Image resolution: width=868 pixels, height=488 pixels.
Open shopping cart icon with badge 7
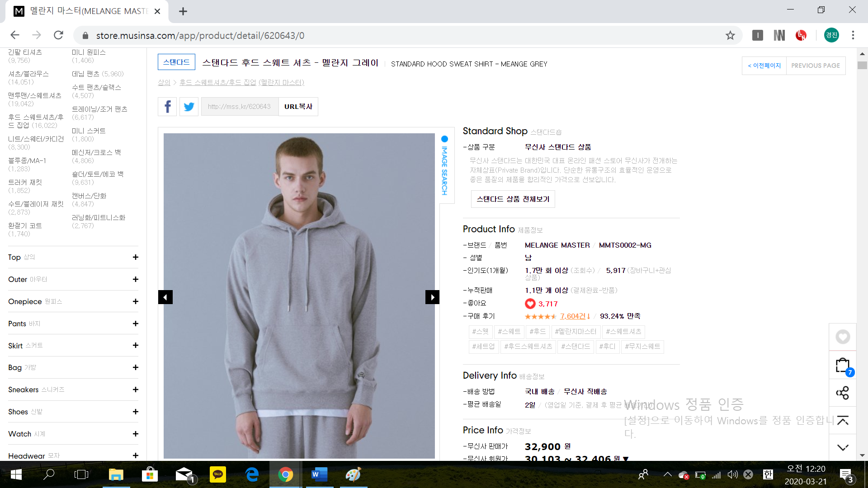pos(843,366)
